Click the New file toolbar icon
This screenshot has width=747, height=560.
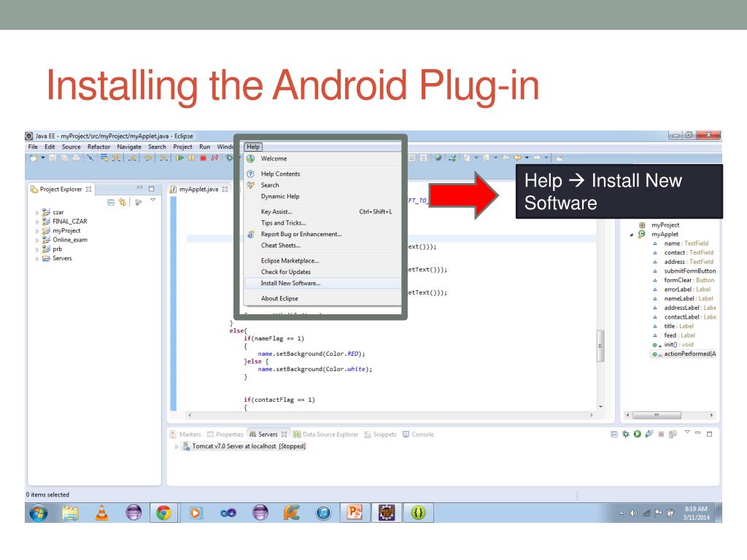(x=34, y=157)
